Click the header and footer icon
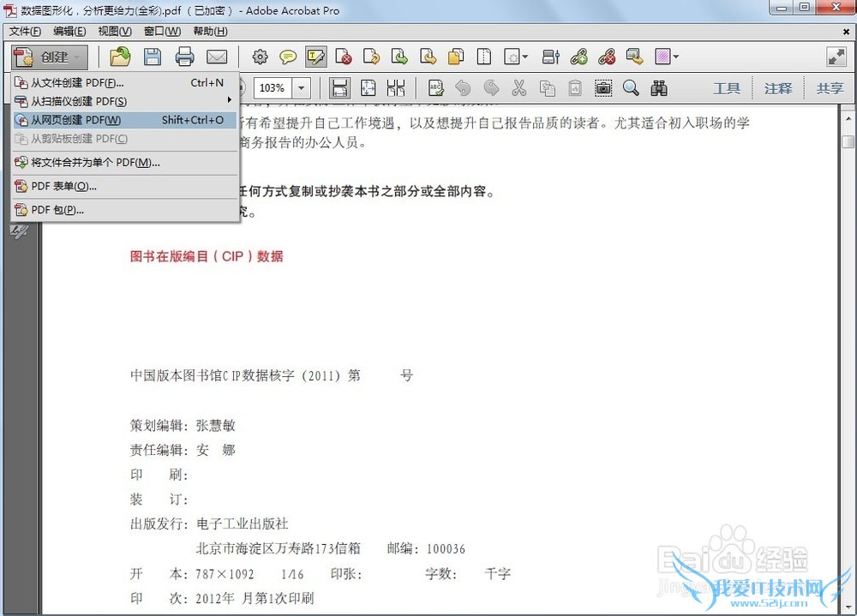This screenshot has width=857, height=616. click(551, 57)
